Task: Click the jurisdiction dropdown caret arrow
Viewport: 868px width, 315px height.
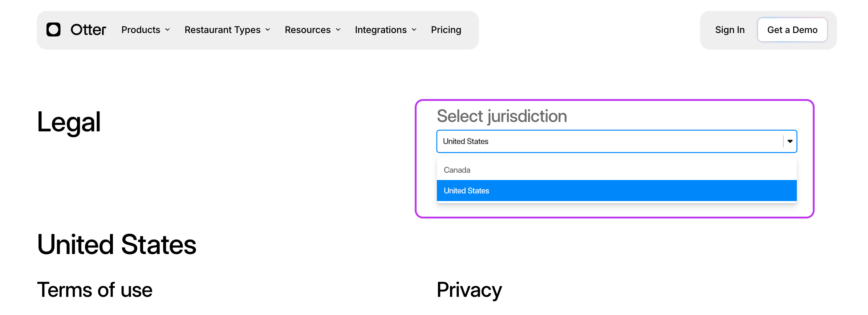Action: pos(790,141)
